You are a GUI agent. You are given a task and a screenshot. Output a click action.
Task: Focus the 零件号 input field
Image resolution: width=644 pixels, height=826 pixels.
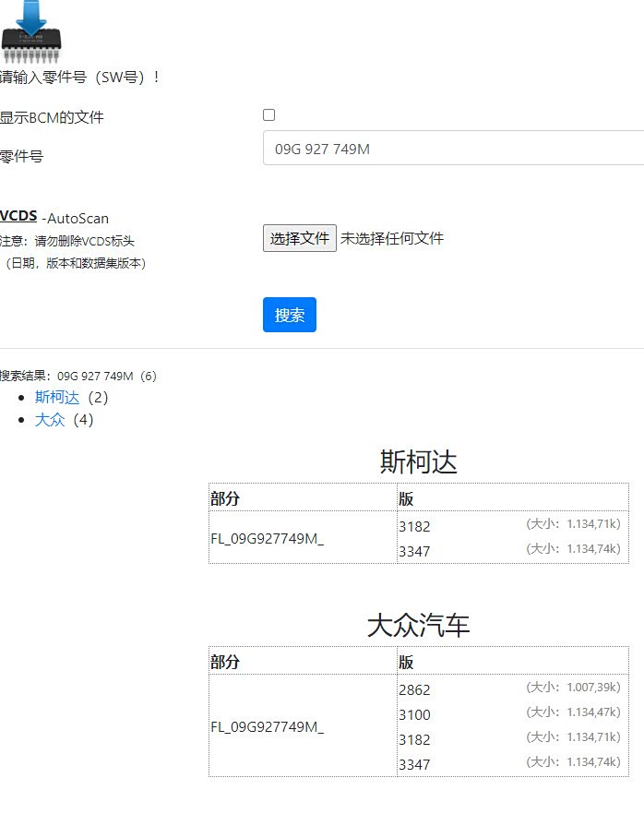[453, 148]
